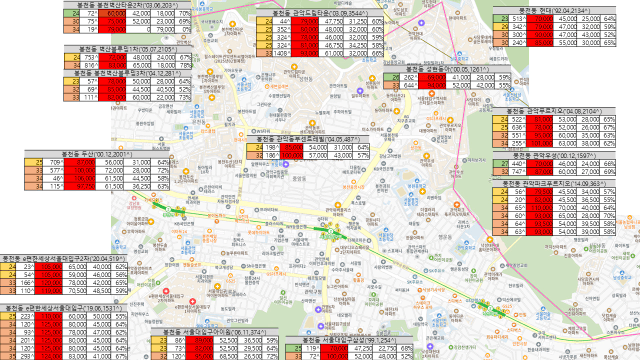Click purple marker near 일두아파트 label
This screenshot has width=640, height=360.
coord(360,91)
